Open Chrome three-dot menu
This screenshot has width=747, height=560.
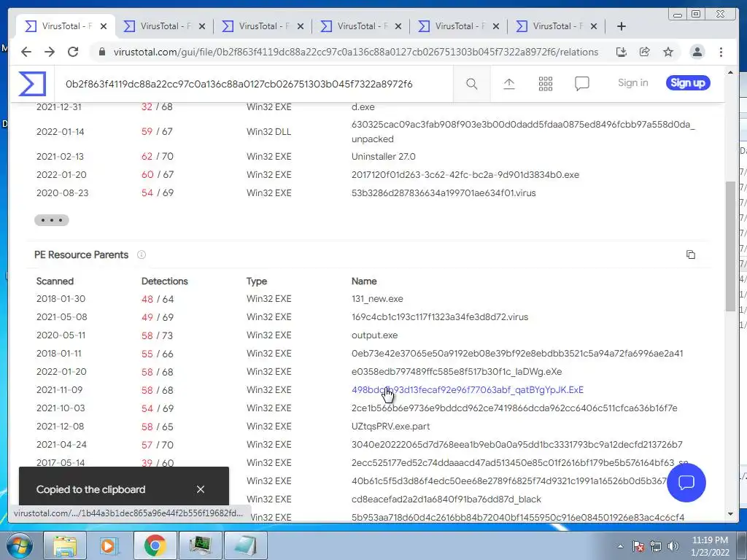click(x=721, y=52)
